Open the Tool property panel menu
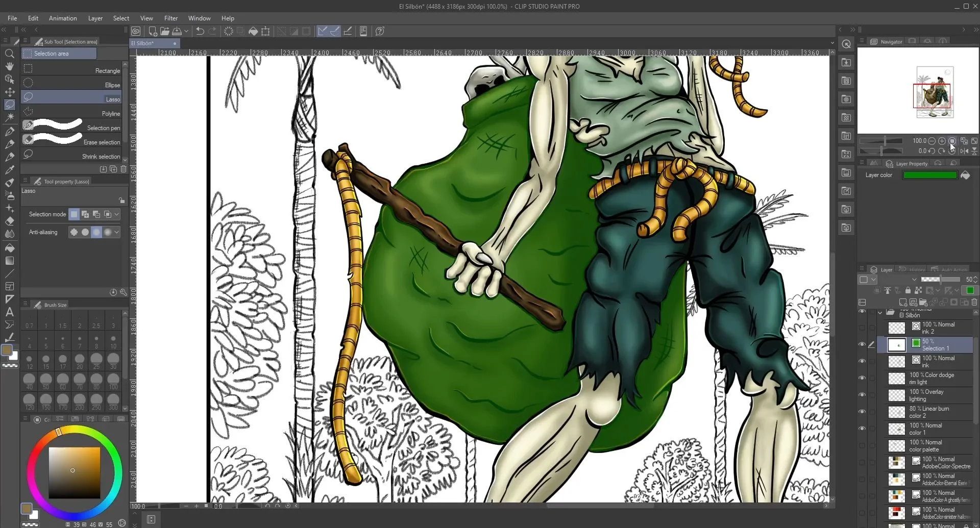 pyautogui.click(x=24, y=181)
